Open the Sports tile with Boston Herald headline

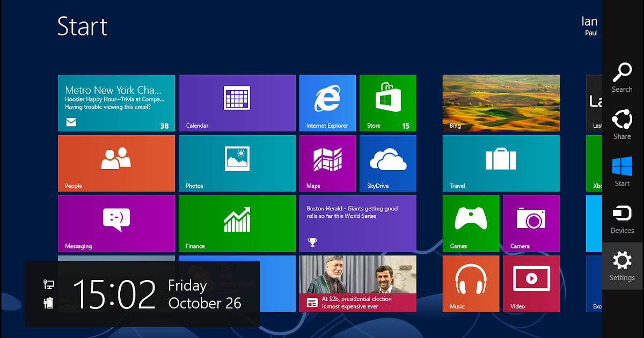[x=357, y=223]
